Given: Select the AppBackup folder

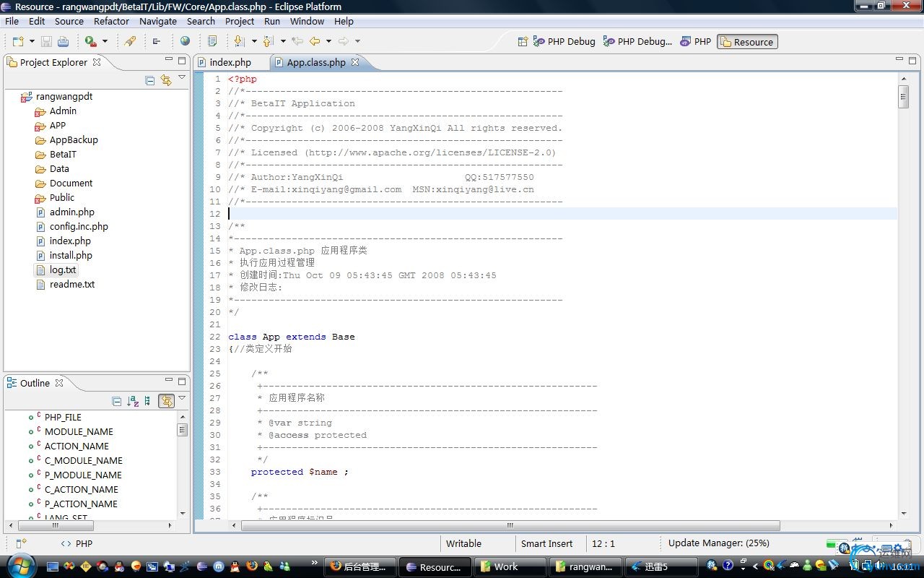Looking at the screenshot, I should (x=74, y=139).
